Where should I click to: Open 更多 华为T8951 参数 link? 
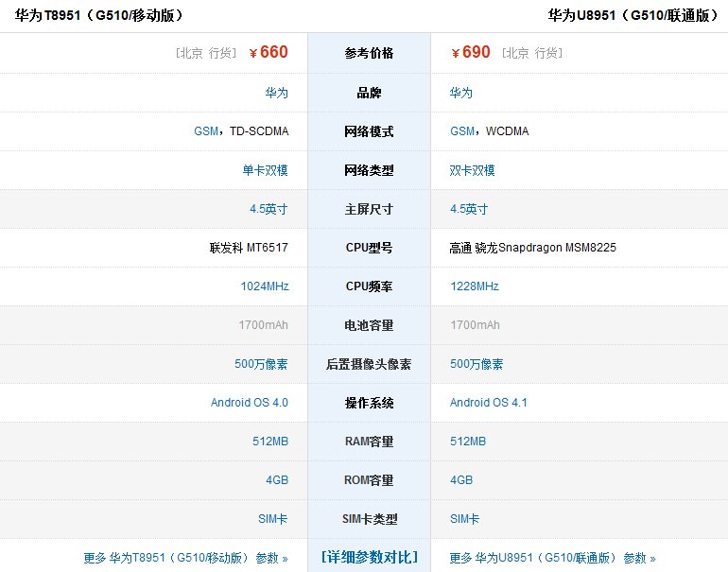(x=185, y=558)
